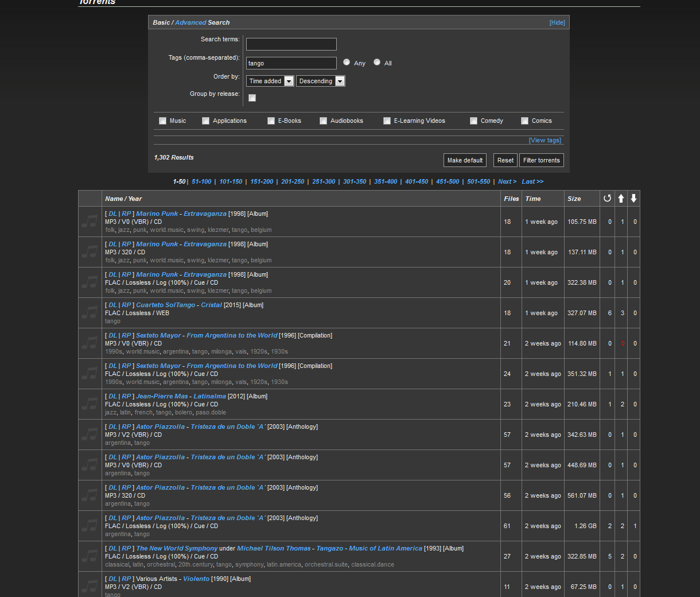Click music note icon for Jean-Pierre Mas row
Screen dimensions: 700x597
[x=90, y=404]
